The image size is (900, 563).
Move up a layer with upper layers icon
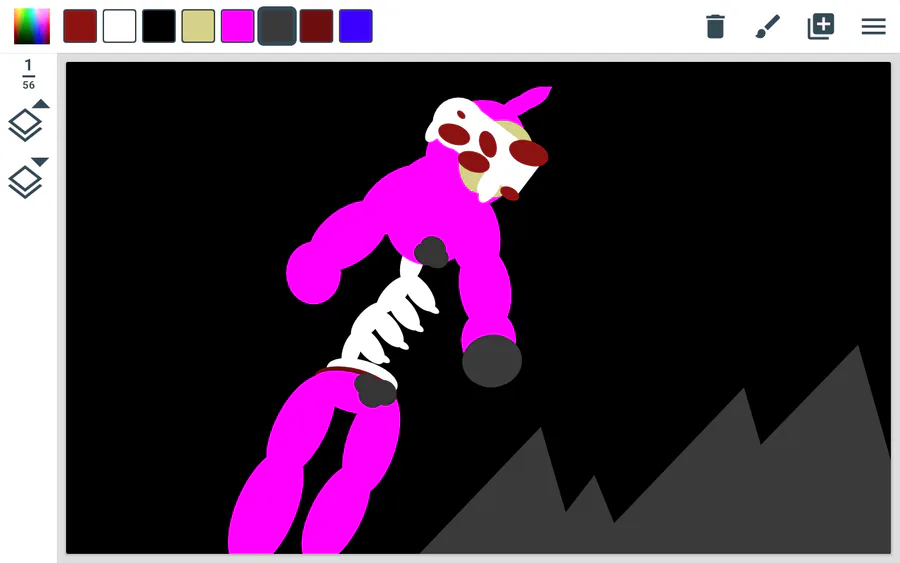tap(28, 121)
